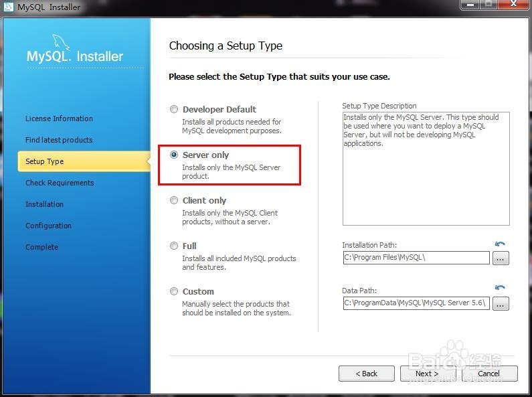Open browse dialog for Installation Path
The image size is (532, 397).
pos(501,258)
